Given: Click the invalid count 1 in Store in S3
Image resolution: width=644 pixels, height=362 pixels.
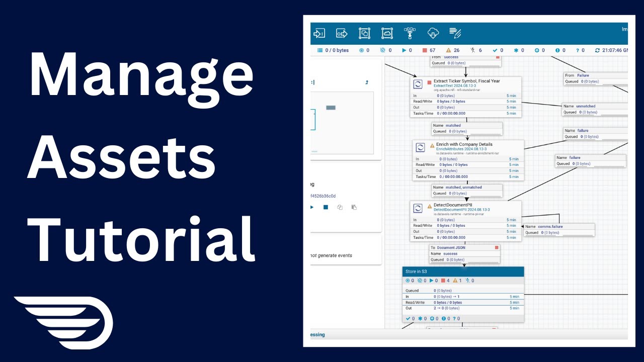Looking at the screenshot, I should click(x=457, y=281).
